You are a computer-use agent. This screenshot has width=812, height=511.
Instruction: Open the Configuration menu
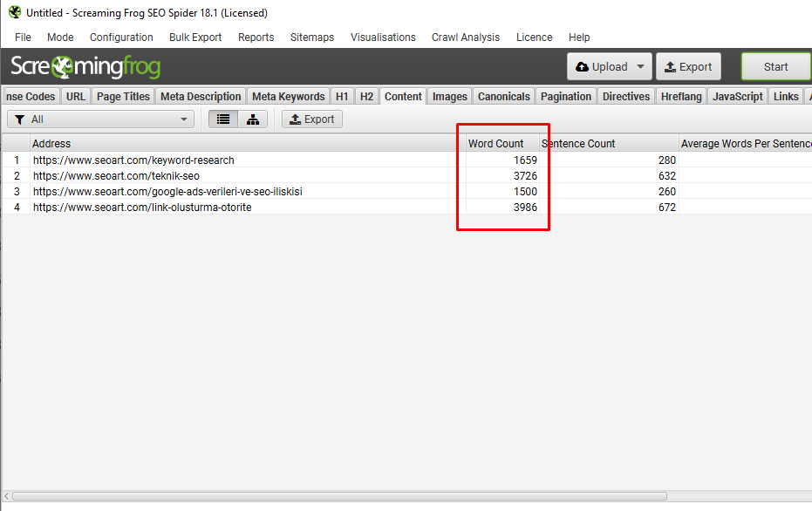coord(121,37)
